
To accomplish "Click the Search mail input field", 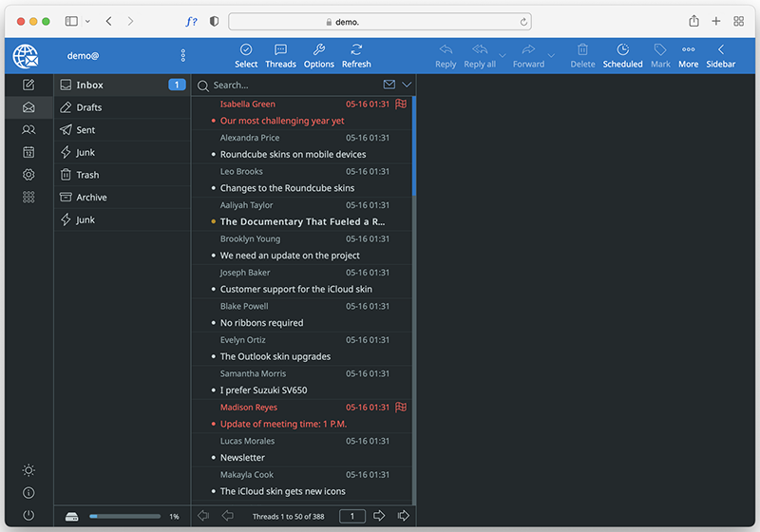I will (x=293, y=85).
